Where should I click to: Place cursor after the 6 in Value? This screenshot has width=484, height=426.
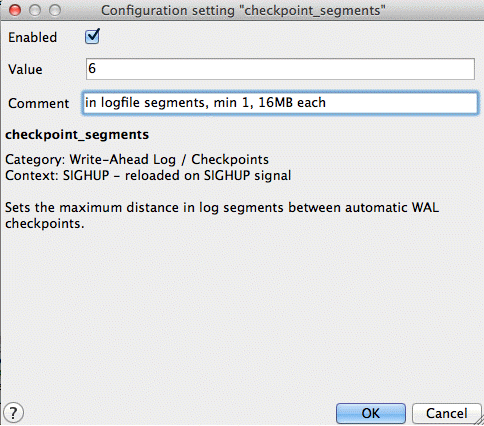[97, 69]
